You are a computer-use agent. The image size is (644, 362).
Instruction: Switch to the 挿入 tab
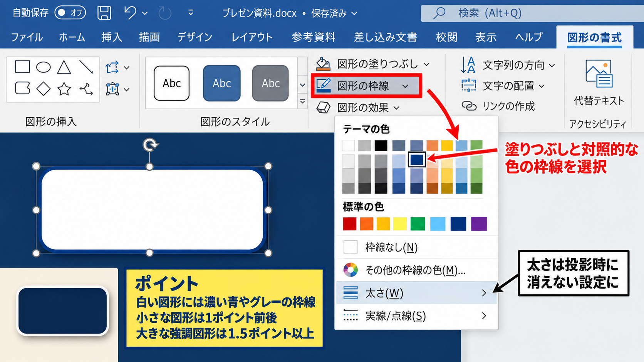[x=112, y=37]
